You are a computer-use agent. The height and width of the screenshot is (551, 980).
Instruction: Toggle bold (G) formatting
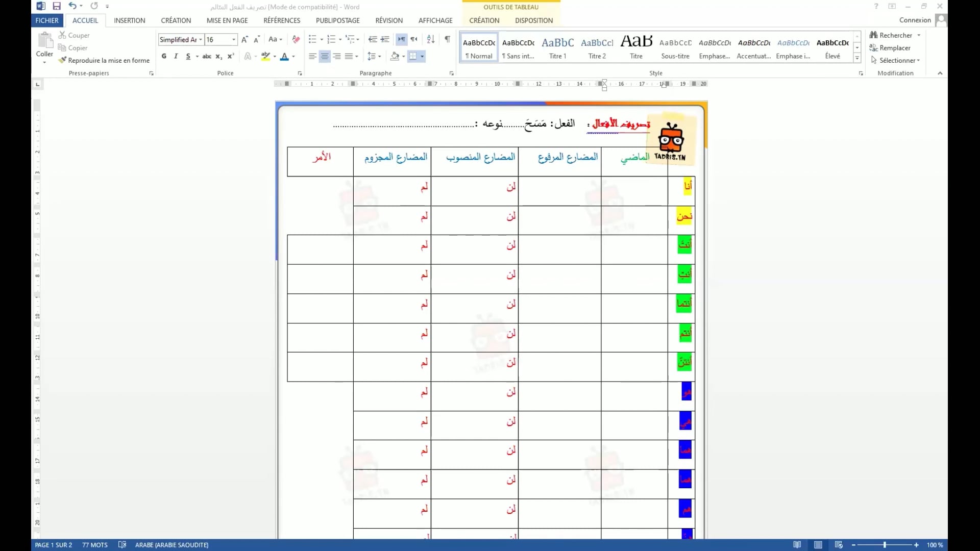[x=164, y=56]
